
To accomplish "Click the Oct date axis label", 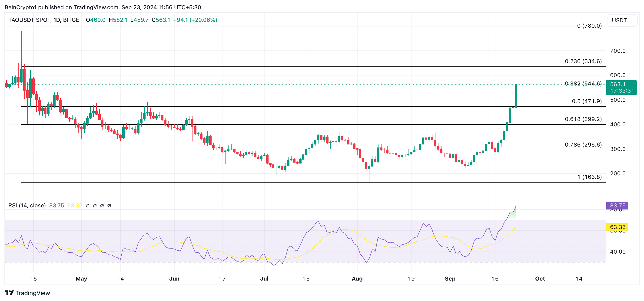I will pos(540,278).
